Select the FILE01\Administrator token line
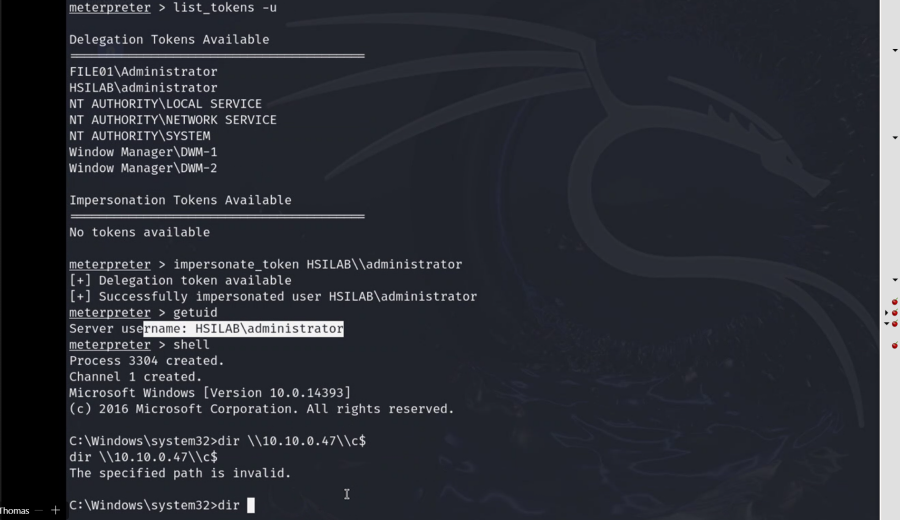 (x=143, y=72)
